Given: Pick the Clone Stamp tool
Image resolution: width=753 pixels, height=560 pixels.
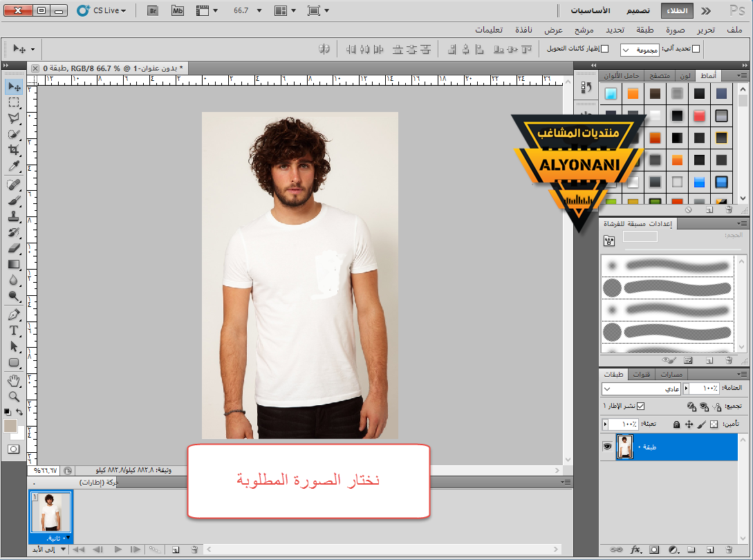Looking at the screenshot, I should pos(14,216).
